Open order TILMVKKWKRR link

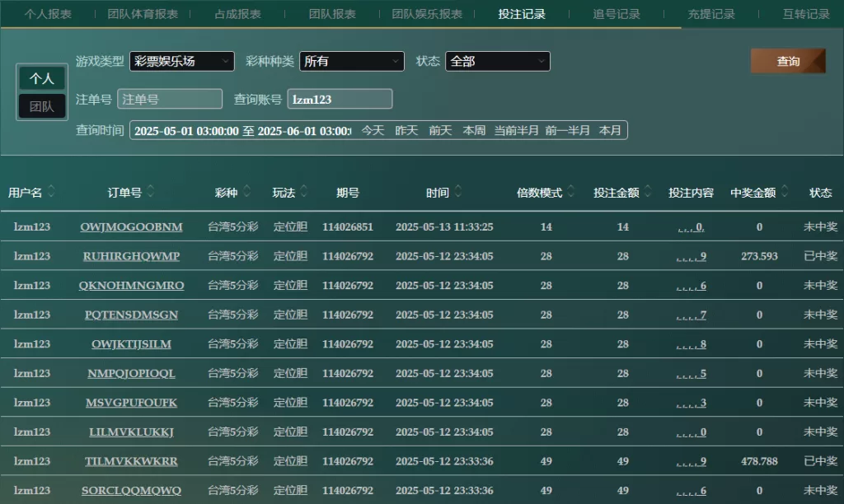pos(131,461)
